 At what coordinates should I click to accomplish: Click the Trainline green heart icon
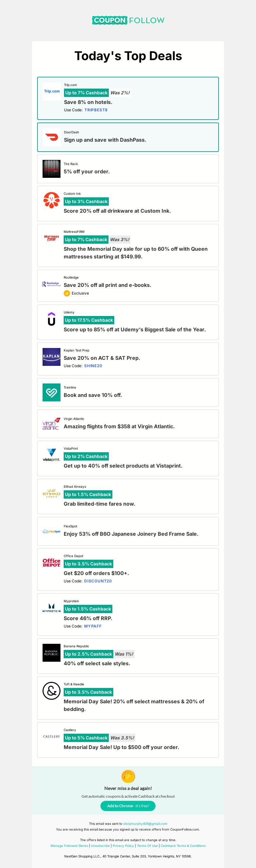[x=52, y=392]
